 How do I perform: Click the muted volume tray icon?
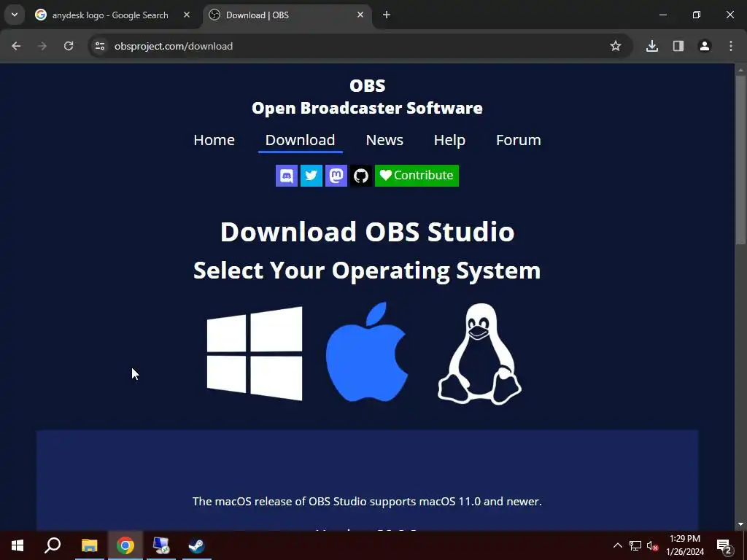click(652, 545)
